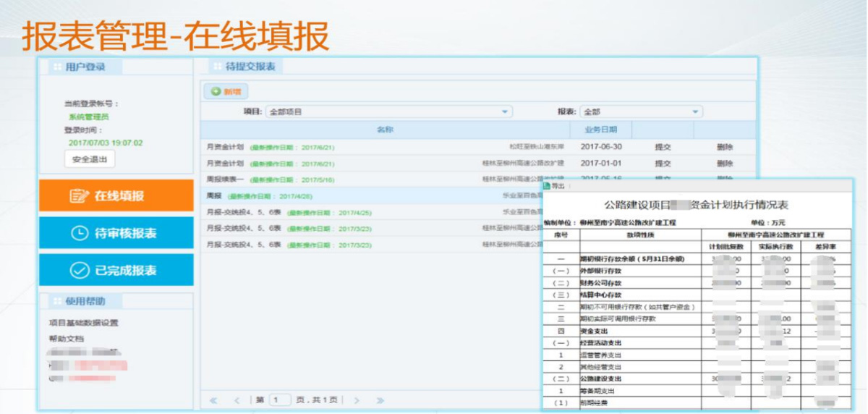
Task: Go to the previous page arrow
Action: tap(237, 400)
